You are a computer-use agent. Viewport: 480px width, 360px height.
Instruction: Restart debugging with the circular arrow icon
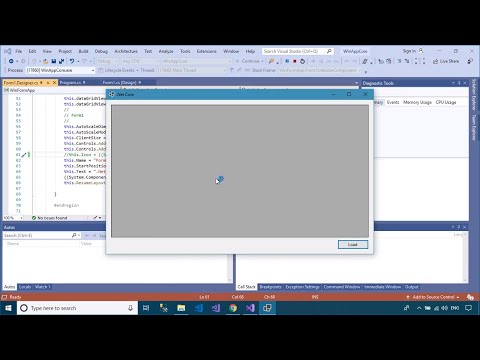(x=302, y=61)
